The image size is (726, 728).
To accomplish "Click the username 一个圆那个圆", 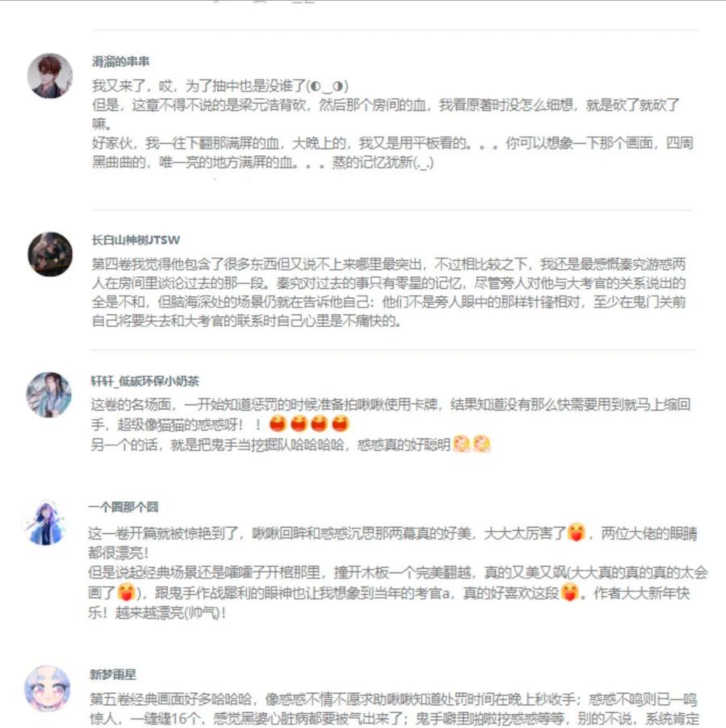I will tap(123, 507).
